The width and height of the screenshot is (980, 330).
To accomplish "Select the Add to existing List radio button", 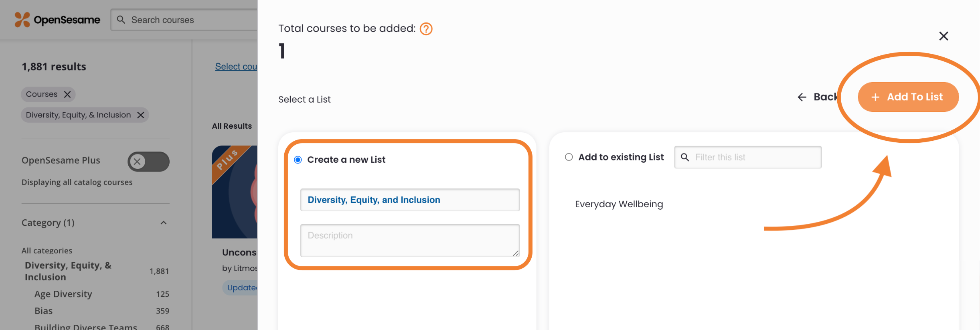I will 569,157.
